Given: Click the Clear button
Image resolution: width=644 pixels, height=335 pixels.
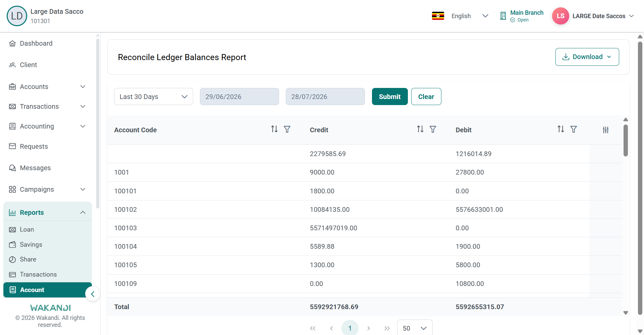Looking at the screenshot, I should pos(426,97).
